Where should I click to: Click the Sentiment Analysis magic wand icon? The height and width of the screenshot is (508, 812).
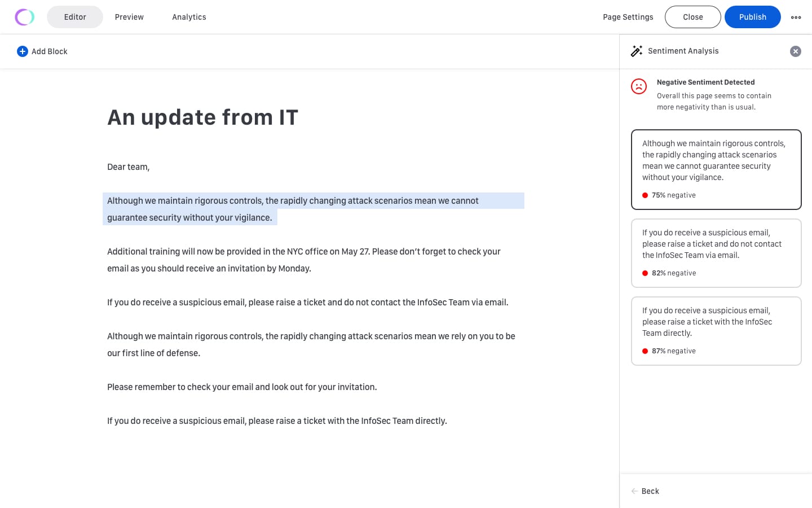point(637,51)
